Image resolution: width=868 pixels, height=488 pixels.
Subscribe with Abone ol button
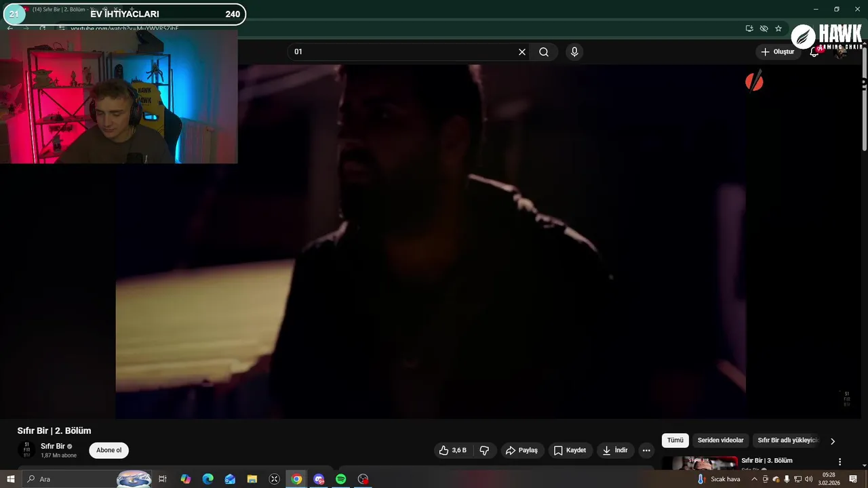[109, 450]
